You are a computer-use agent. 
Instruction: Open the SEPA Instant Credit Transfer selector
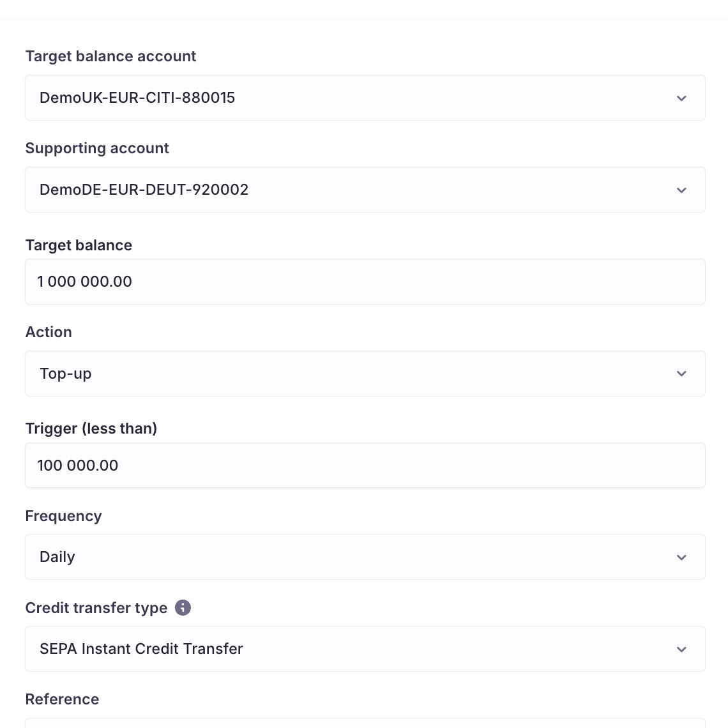pos(365,649)
